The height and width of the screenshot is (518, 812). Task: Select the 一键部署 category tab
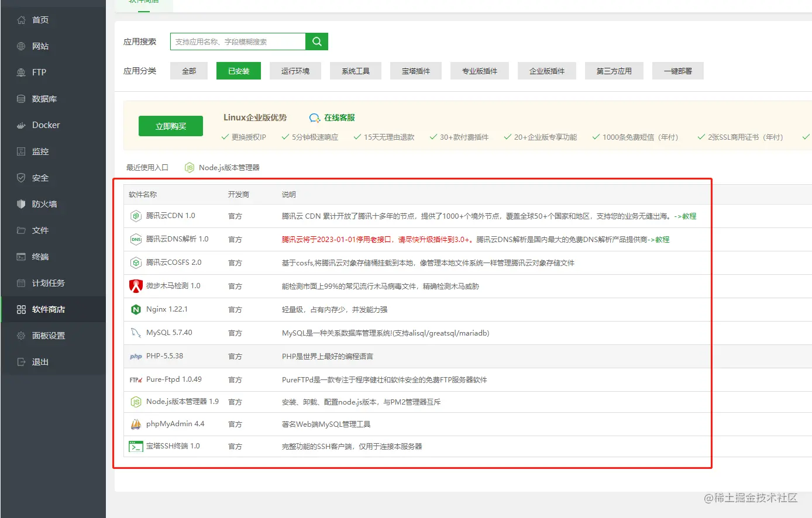click(678, 71)
